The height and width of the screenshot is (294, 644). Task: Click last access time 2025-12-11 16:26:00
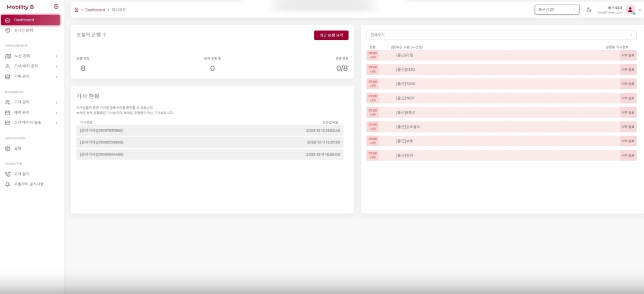click(x=323, y=154)
